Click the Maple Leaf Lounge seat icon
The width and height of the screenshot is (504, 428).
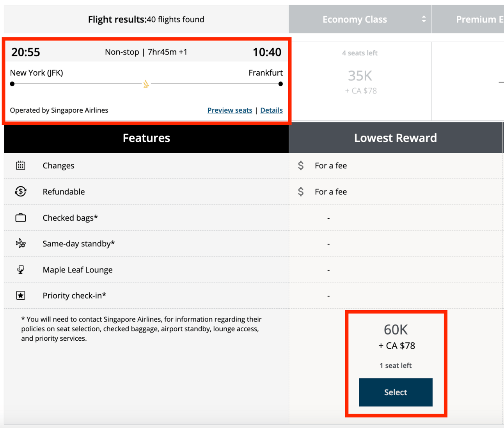pyautogui.click(x=21, y=269)
